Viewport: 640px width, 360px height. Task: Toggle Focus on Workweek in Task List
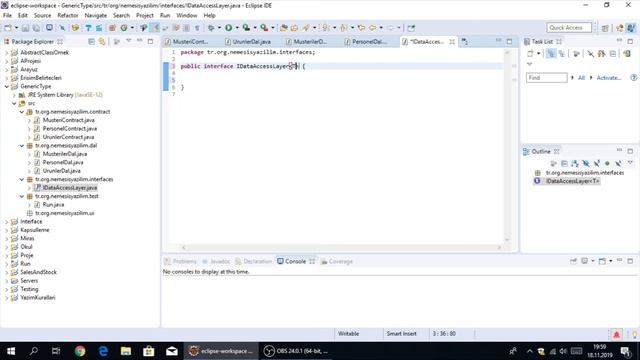coord(576,53)
